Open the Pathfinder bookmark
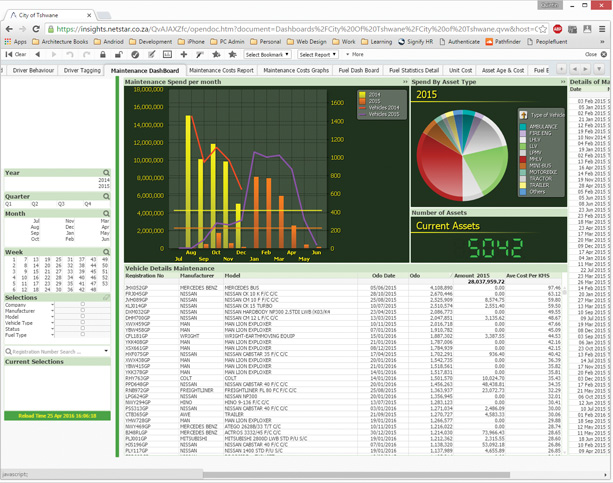This screenshot has height=483, width=613. [503, 41]
